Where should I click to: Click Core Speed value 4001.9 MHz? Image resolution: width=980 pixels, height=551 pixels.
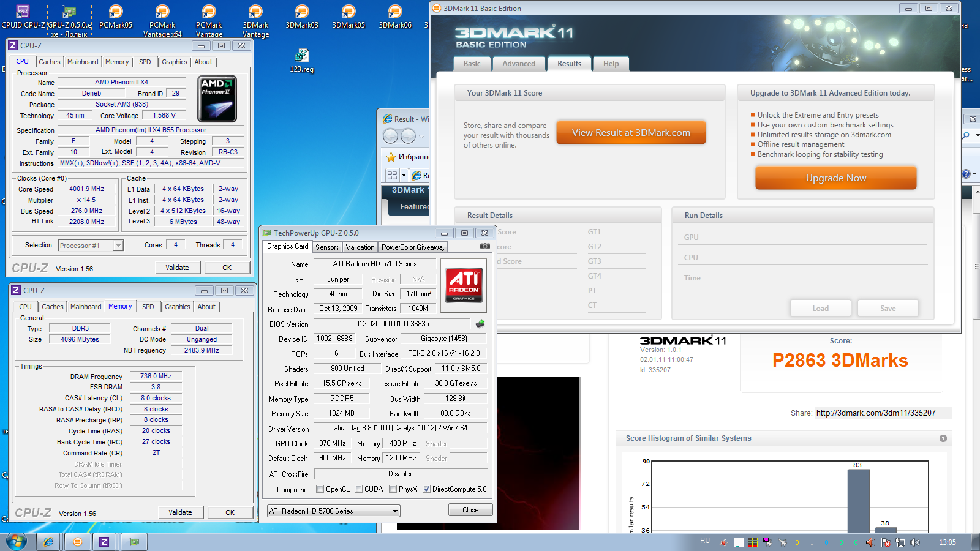86,189
